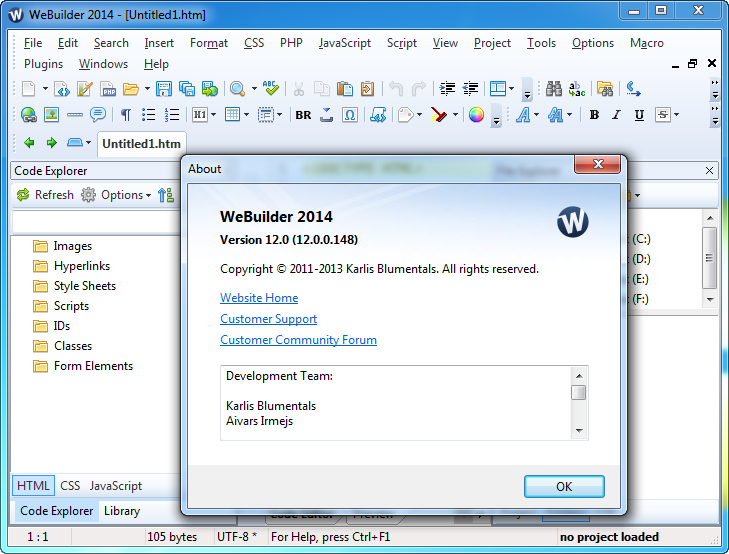729x554 pixels.
Task: Open the Customer Support link
Action: pos(268,319)
